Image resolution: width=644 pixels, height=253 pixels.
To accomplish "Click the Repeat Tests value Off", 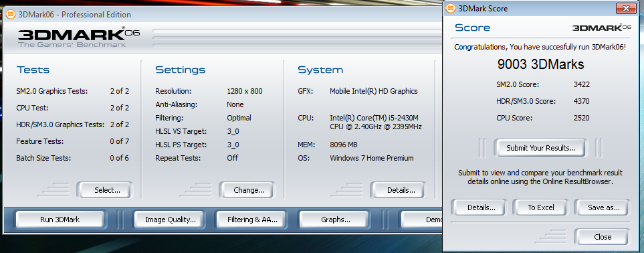I will [x=233, y=158].
